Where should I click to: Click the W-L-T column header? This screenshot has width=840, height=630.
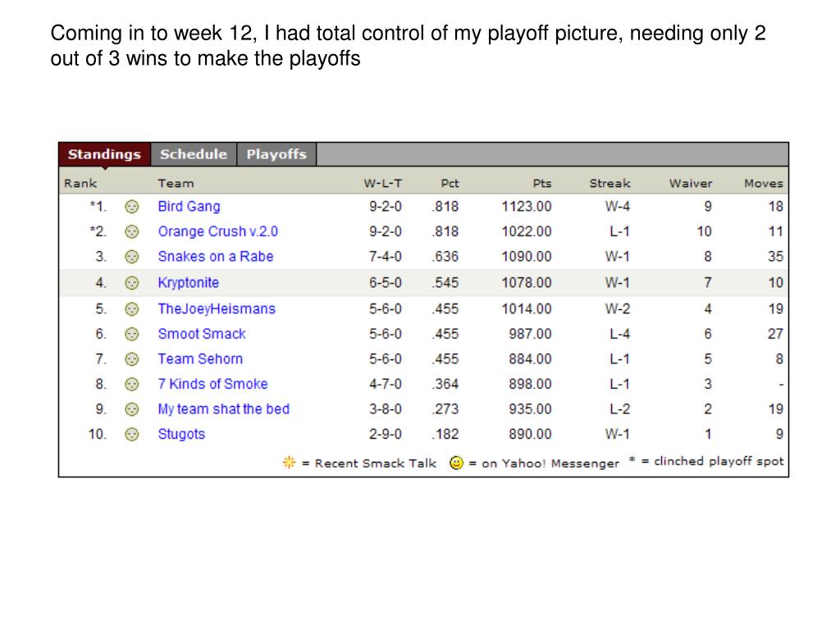383,183
